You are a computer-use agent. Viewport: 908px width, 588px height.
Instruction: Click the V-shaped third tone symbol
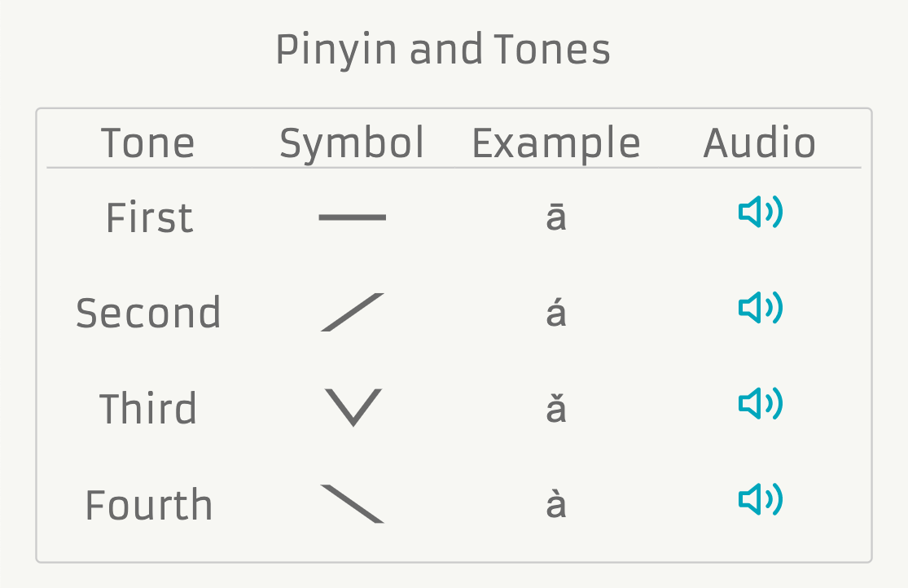353,407
